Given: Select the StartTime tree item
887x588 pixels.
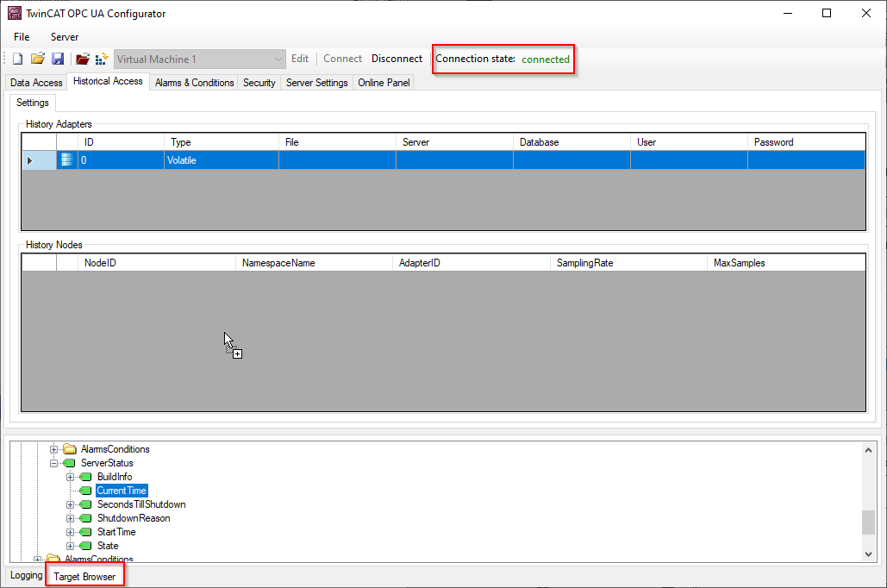Looking at the screenshot, I should [x=116, y=532].
